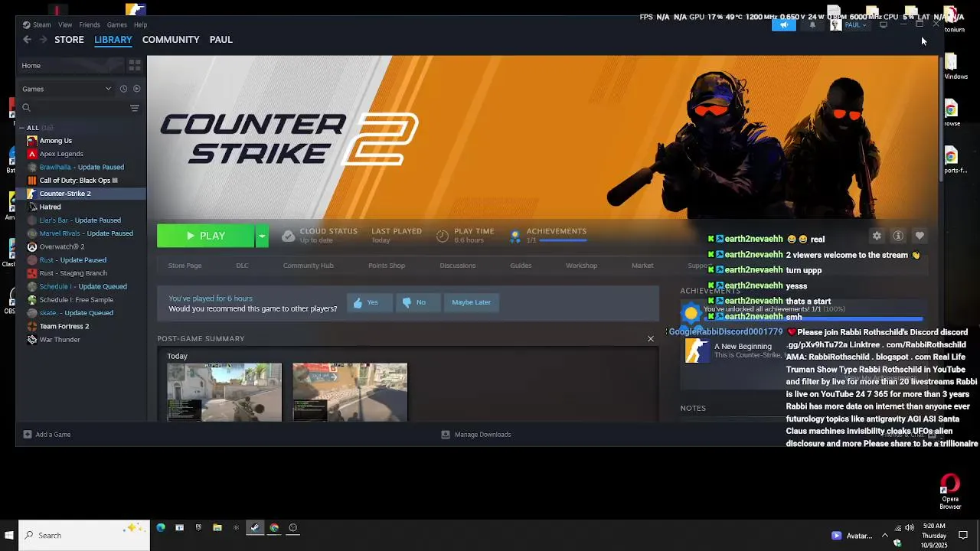The image size is (980, 551).
Task: Open the advanced library filter icon
Action: pos(135,108)
